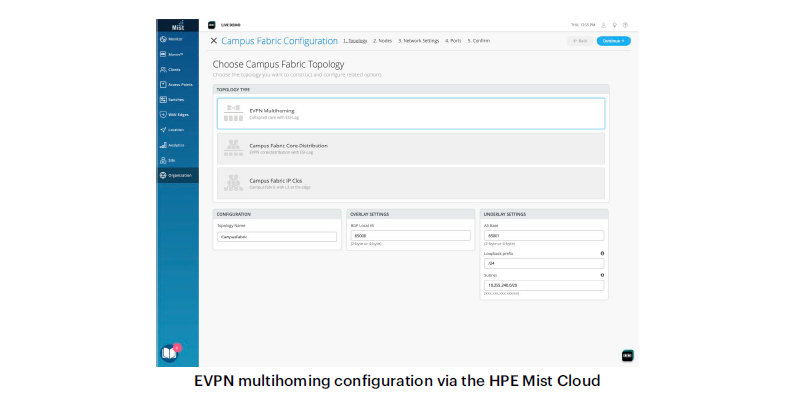Image resolution: width=795 pixels, height=403 pixels.
Task: Go to wizard step 1. Topology
Action: (355, 41)
